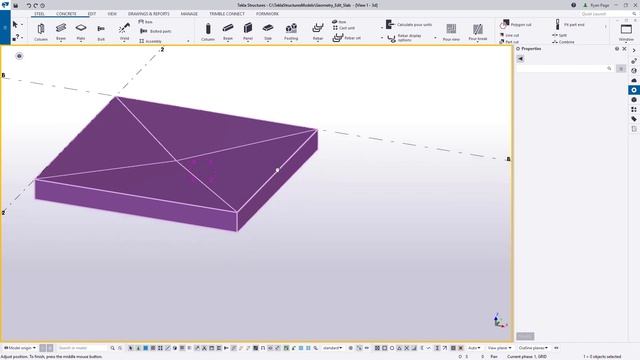This screenshot has height=360, width=640.
Task: Select the Footing tool
Action: coord(291,32)
